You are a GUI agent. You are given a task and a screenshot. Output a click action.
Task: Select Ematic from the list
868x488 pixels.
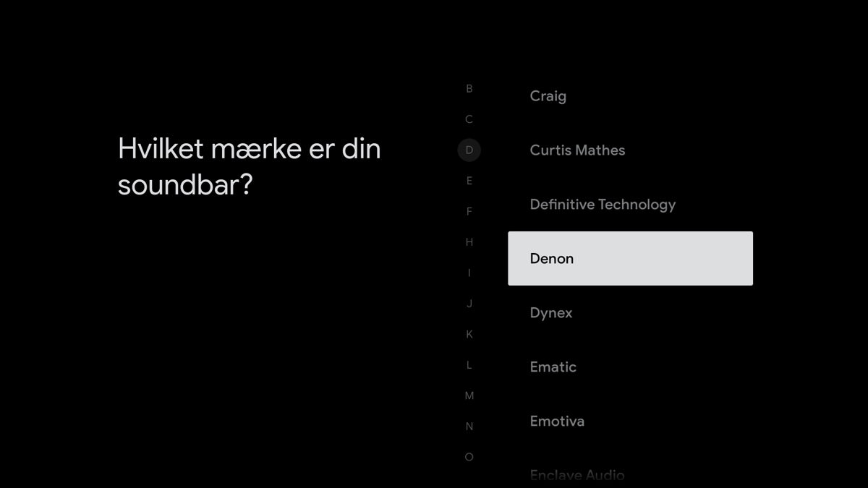pyautogui.click(x=630, y=367)
